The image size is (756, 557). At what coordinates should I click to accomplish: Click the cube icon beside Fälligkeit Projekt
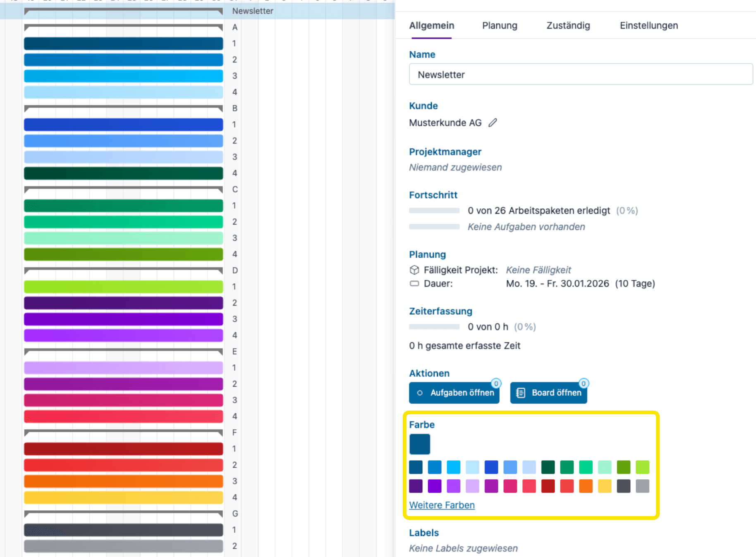coord(414,270)
